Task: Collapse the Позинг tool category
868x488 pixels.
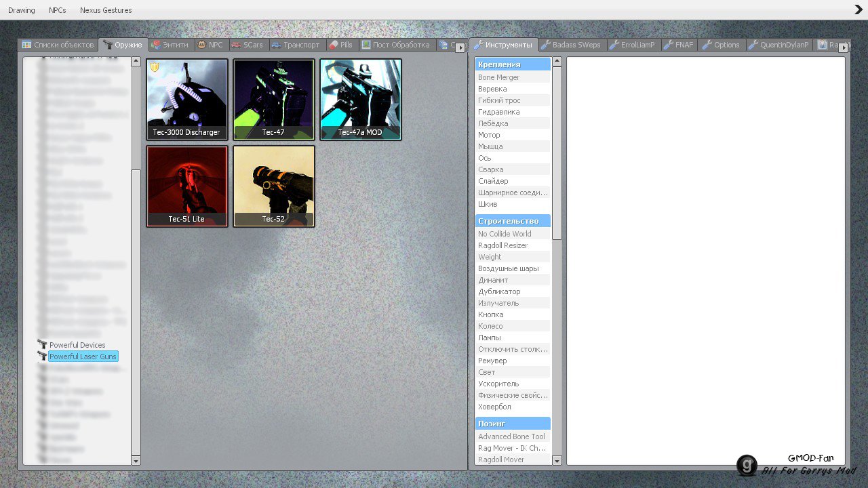Action: 513,424
